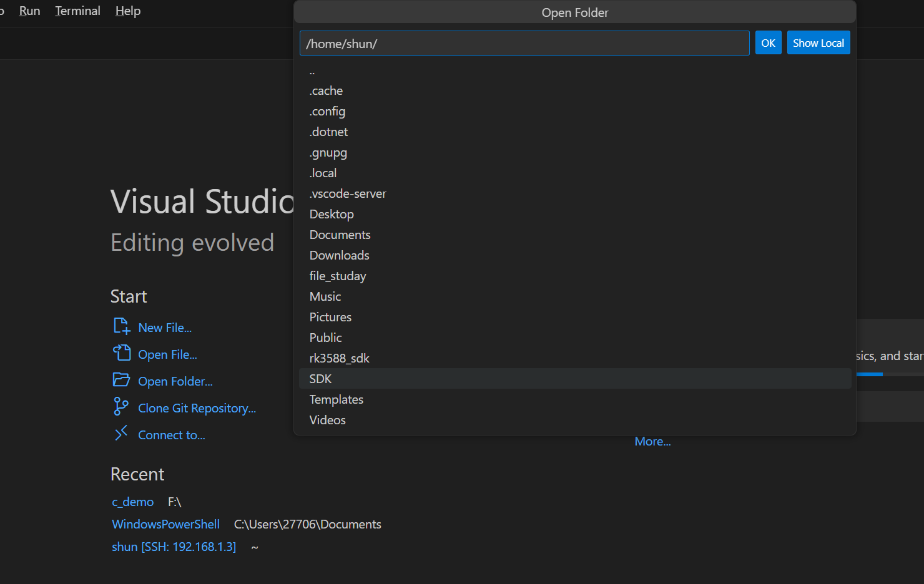
Task: Confirm folder selection with OK button
Action: (768, 43)
